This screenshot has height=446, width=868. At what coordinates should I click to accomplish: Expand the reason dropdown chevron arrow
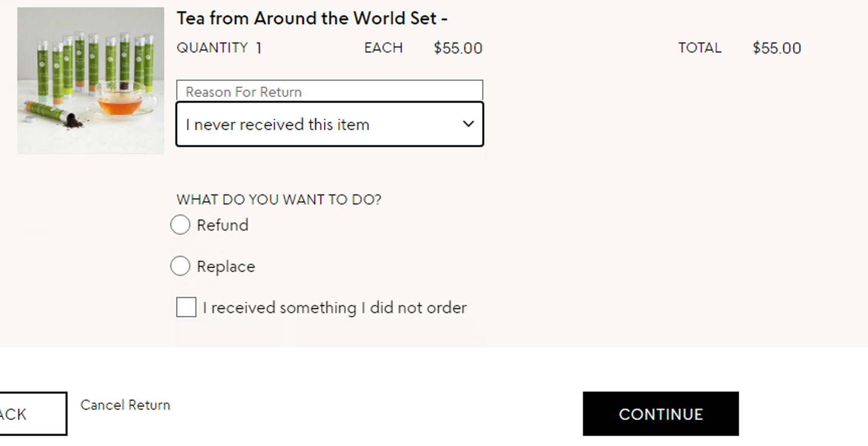[468, 124]
